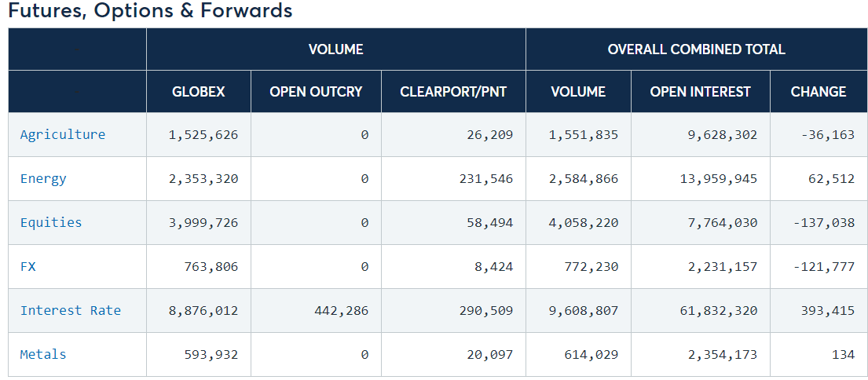Select FX total volume 772,230

point(591,266)
